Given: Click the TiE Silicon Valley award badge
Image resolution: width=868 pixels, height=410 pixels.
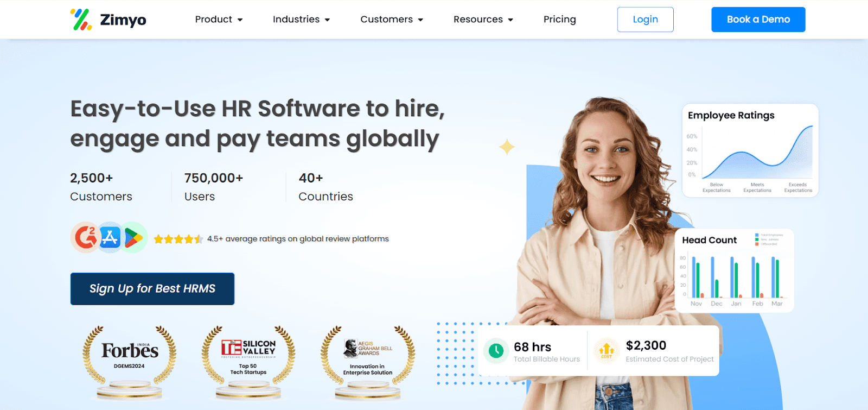Looking at the screenshot, I should pyautogui.click(x=248, y=362).
